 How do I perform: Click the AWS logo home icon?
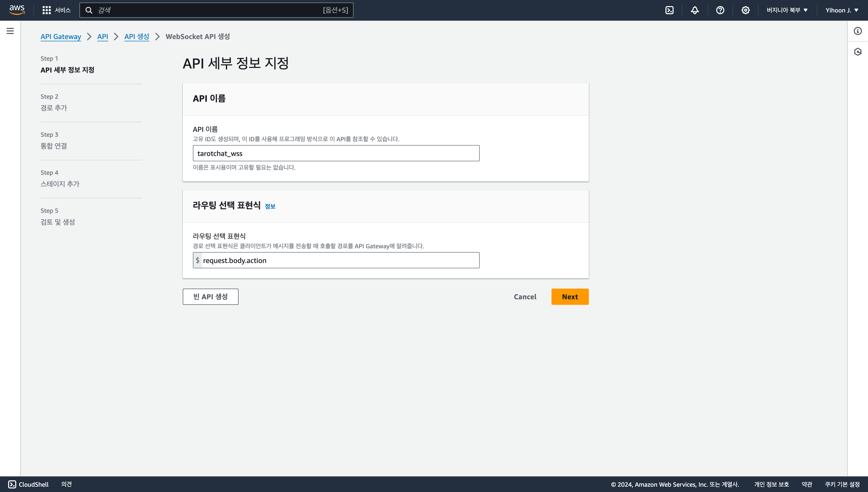click(x=17, y=10)
